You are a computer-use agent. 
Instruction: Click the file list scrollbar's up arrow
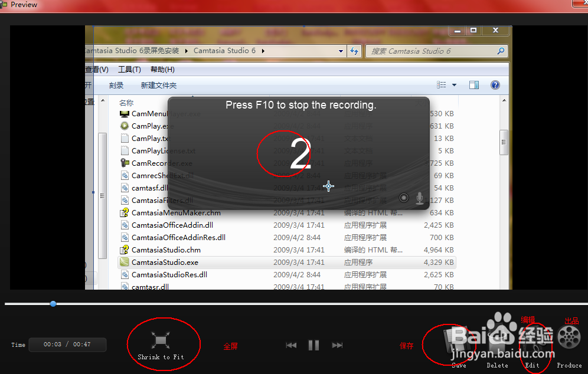(x=504, y=100)
